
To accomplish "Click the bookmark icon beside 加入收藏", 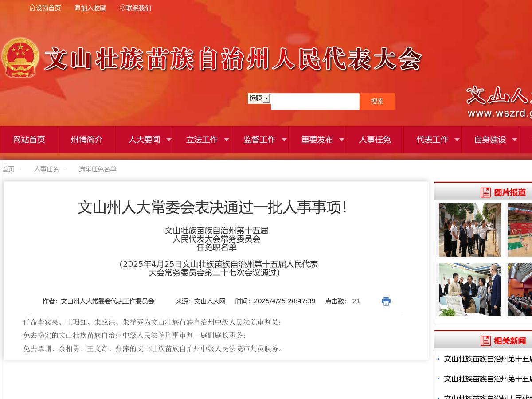I will (x=76, y=8).
